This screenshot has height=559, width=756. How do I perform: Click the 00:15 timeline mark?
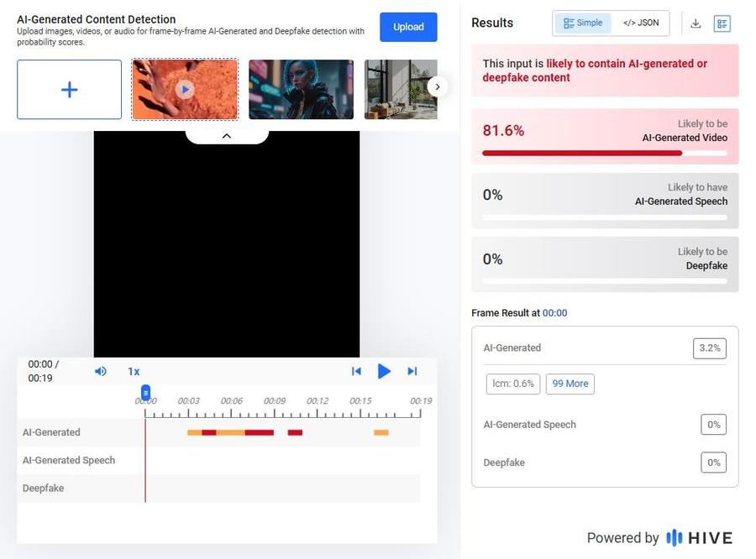click(x=360, y=401)
